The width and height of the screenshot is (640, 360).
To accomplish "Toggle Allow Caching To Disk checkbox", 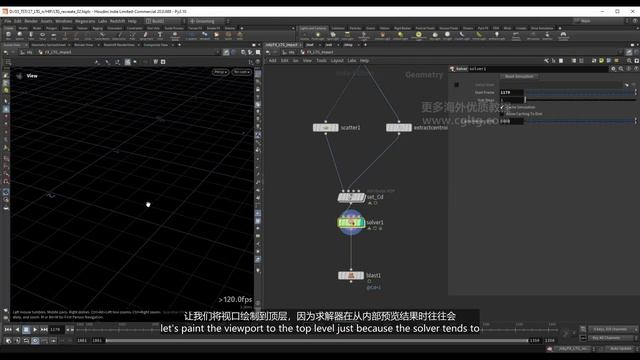I will (502, 114).
